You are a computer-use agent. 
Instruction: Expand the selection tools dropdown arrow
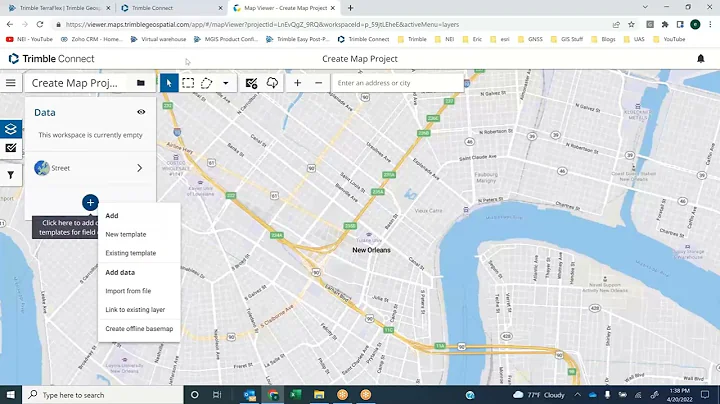click(225, 84)
